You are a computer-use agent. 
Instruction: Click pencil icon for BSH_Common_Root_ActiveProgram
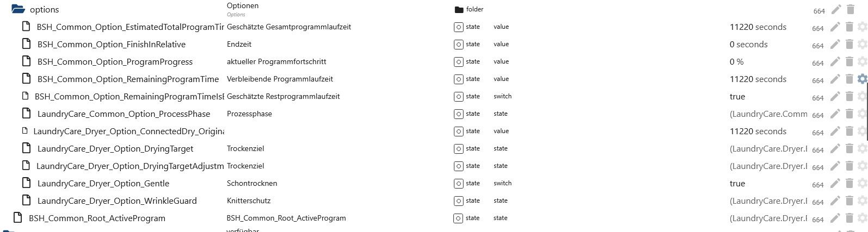click(836, 218)
